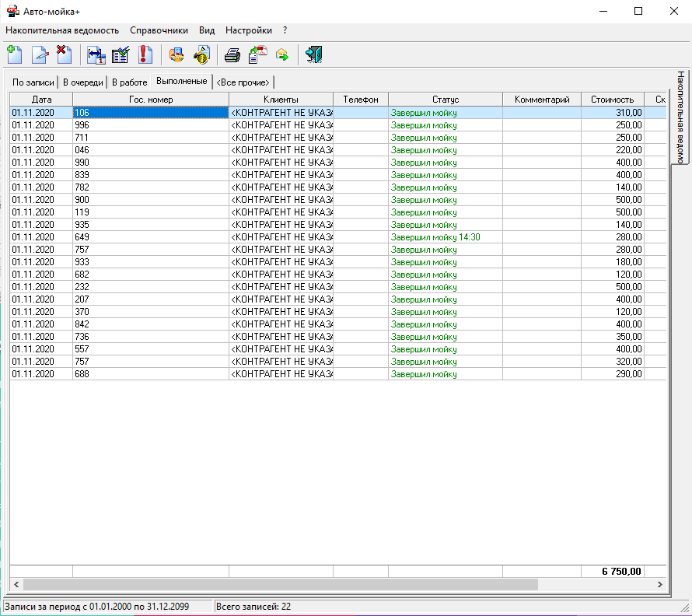The height and width of the screenshot is (616, 692).
Task: Sort by the Стоимость column header
Action: pyautogui.click(x=613, y=100)
